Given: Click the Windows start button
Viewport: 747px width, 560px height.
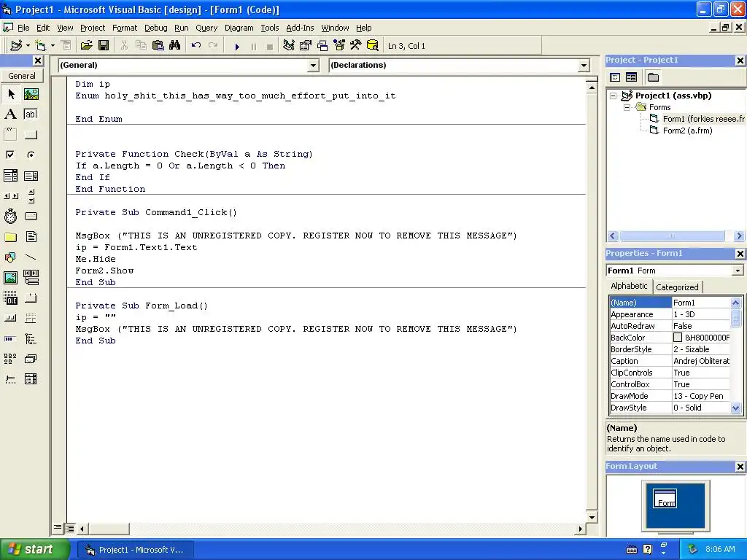Looking at the screenshot, I should pyautogui.click(x=35, y=550).
